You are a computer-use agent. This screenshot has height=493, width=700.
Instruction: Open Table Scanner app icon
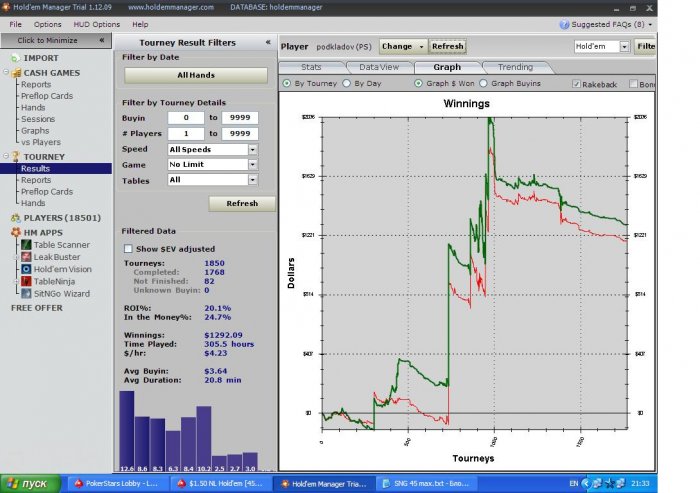click(26, 245)
